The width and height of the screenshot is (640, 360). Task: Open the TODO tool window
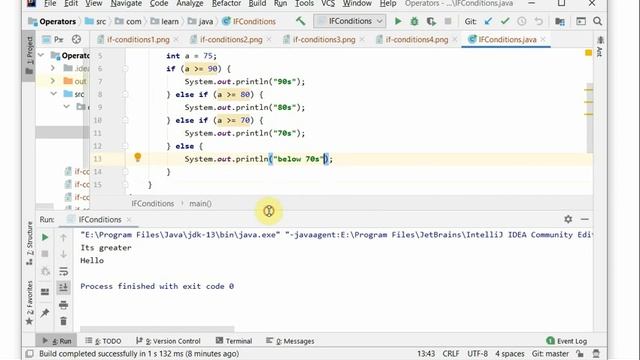pos(103,341)
